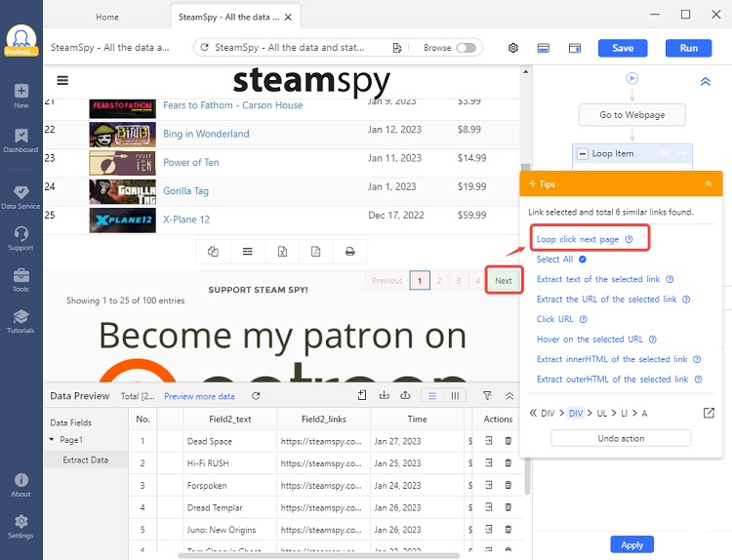Click the Apply button

631,544
